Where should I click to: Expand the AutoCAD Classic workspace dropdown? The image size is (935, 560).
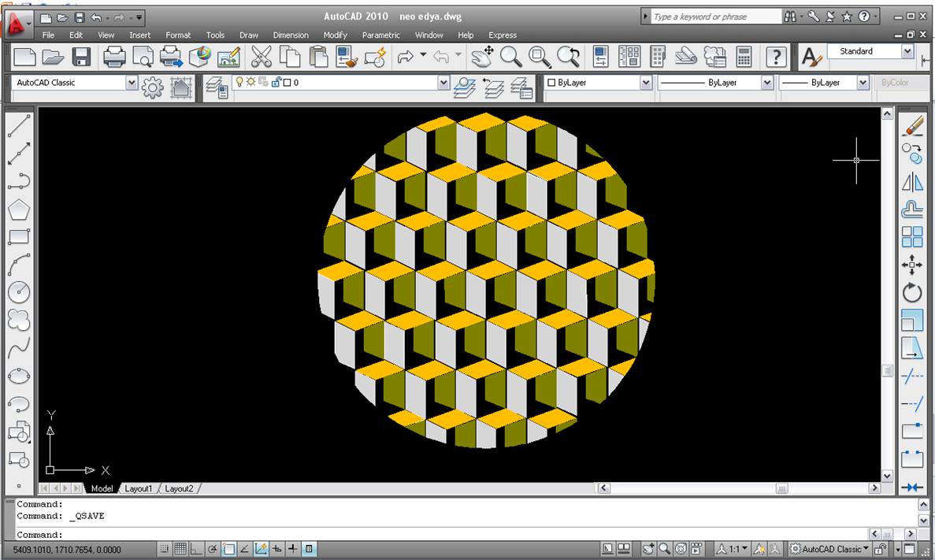[132, 82]
